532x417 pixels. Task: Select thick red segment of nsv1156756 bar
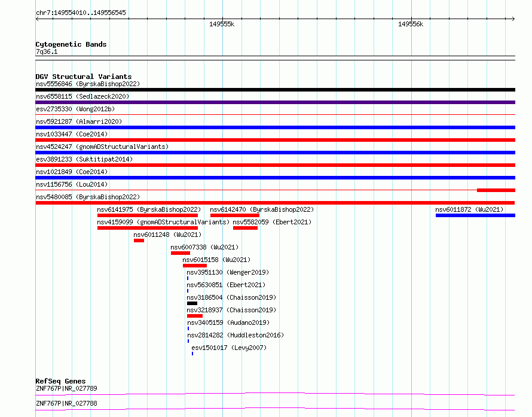pyautogui.click(x=496, y=190)
